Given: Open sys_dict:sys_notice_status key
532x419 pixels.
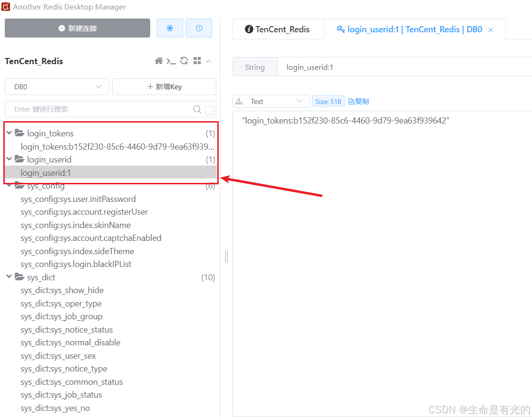Looking at the screenshot, I should 67,330.
